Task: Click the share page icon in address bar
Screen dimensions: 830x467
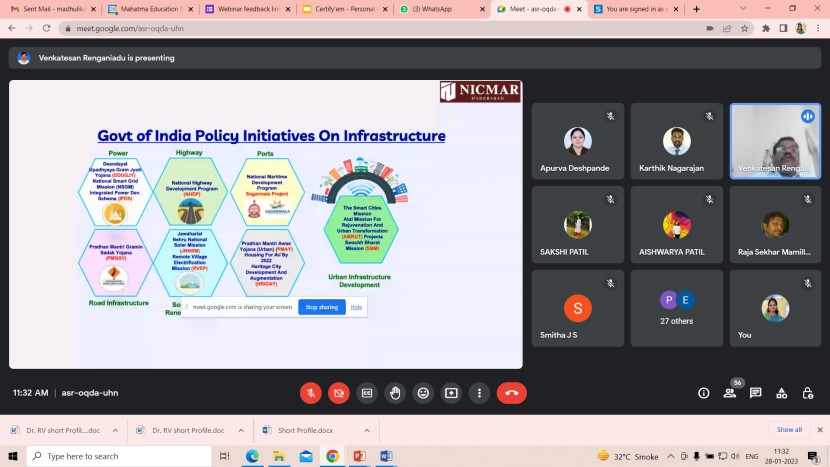Action: click(x=727, y=28)
